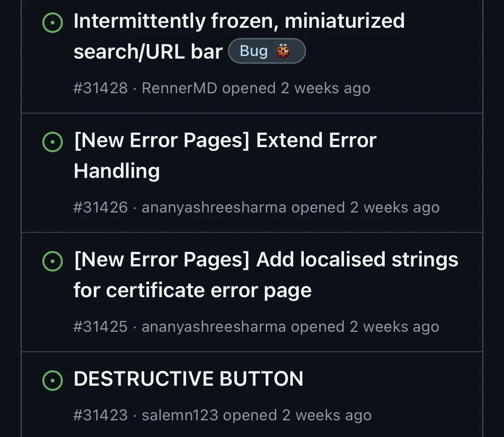Click "2 weeks ago" timestamp on RennerMD's issue
The height and width of the screenshot is (437, 504).
pos(325,88)
